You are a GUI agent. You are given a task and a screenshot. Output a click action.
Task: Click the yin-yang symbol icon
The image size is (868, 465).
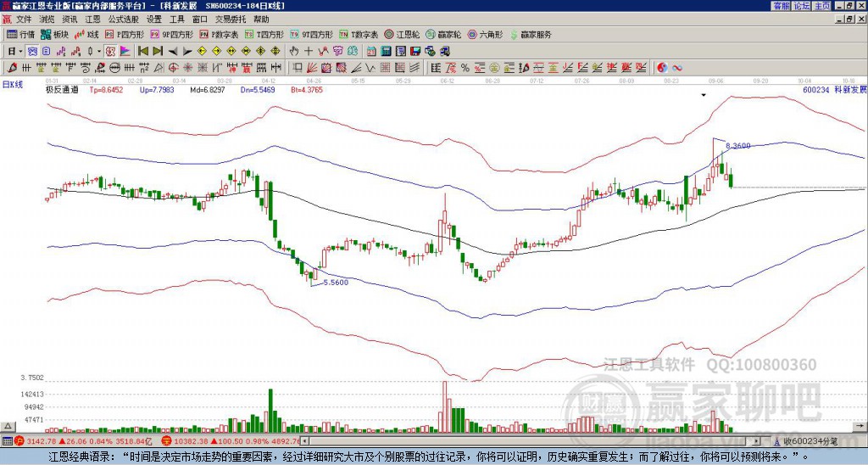[662, 68]
